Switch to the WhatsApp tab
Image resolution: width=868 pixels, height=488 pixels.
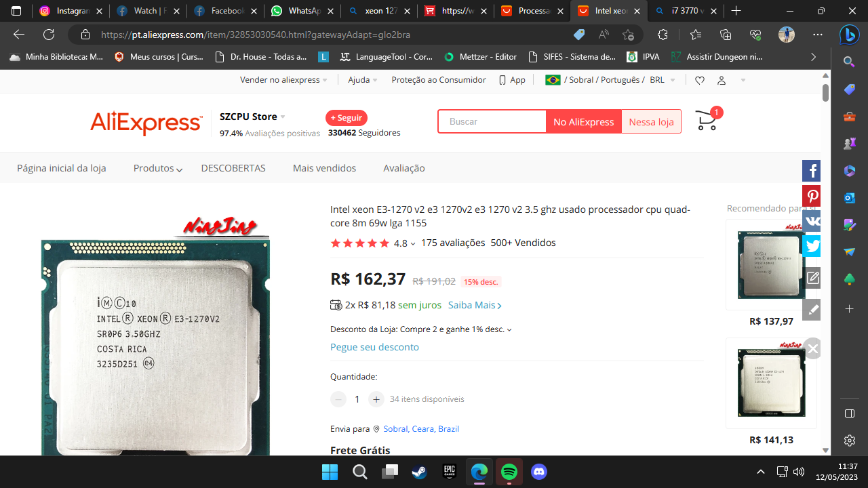[x=302, y=11]
